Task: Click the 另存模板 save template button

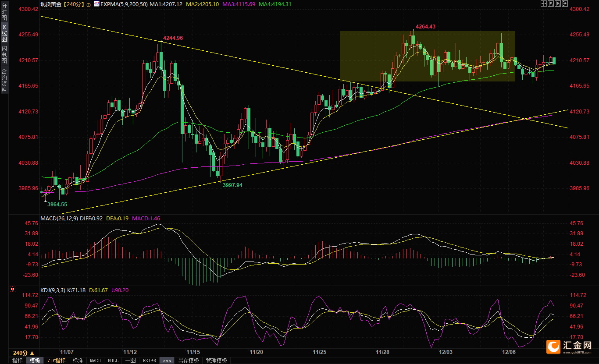Action: (188, 360)
